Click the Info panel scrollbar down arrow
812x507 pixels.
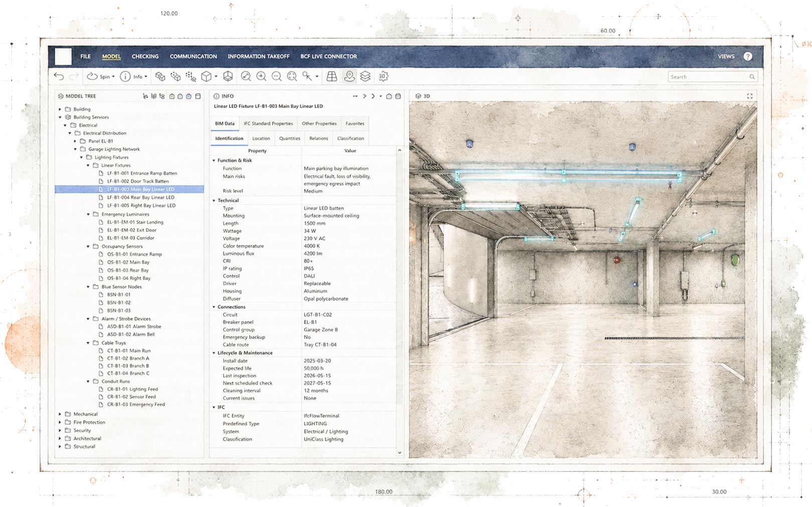[400, 452]
